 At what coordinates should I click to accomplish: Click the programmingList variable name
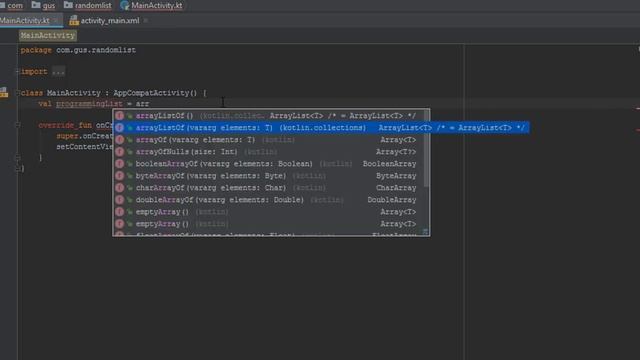(x=89, y=104)
